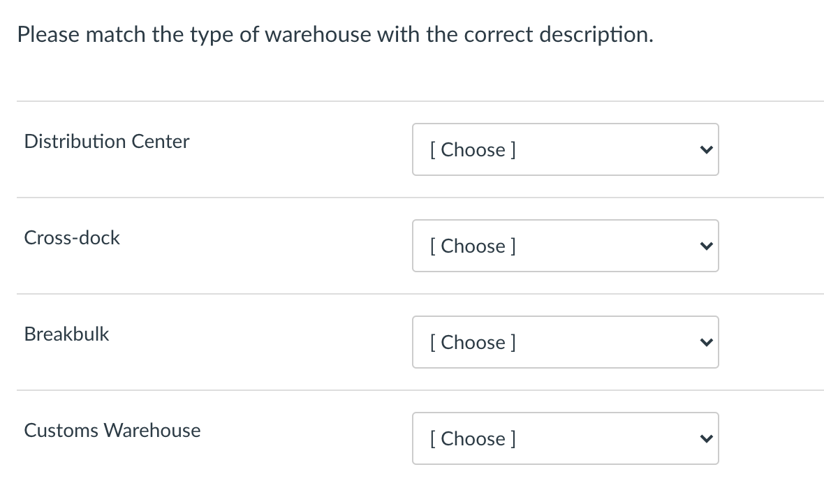Click the Customs Warehouse label

pyautogui.click(x=112, y=430)
